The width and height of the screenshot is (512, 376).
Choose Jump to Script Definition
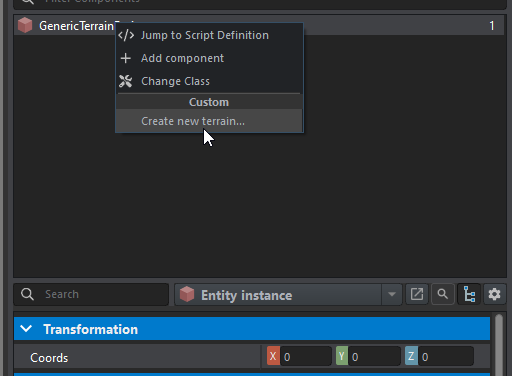(x=209, y=35)
